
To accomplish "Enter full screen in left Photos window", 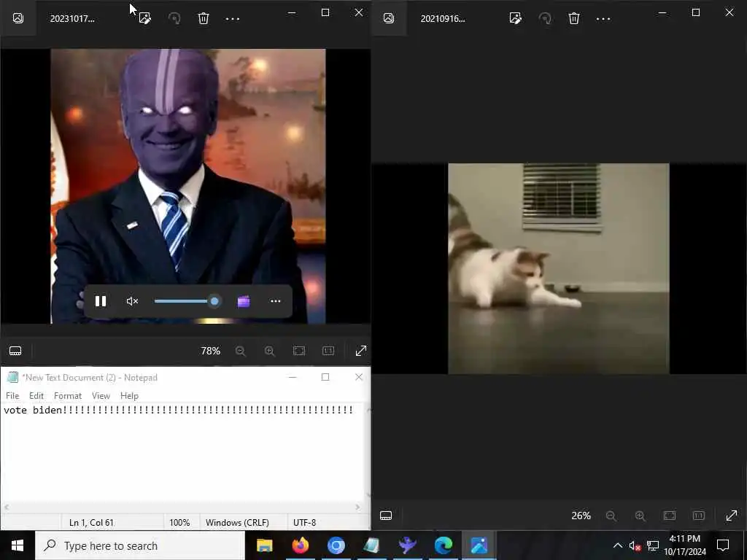I will click(x=361, y=351).
